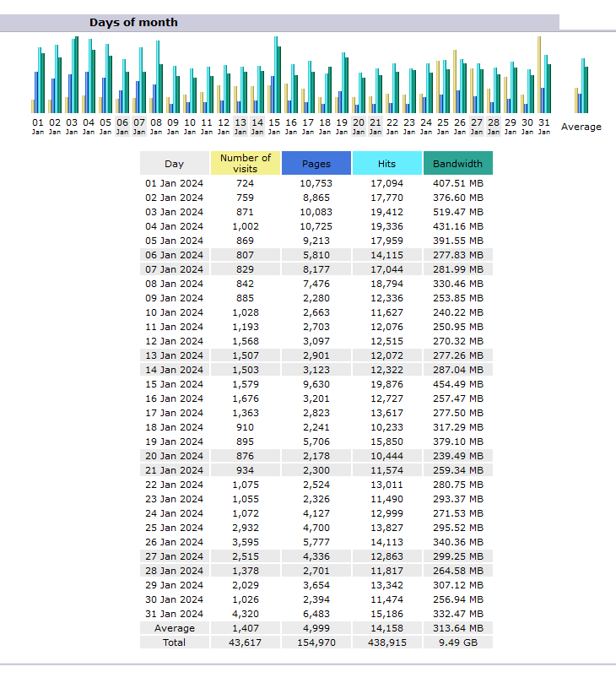Image resolution: width=616 pixels, height=683 pixels.
Task: Click the 01 Jan label under the chart
Action: coord(38,125)
